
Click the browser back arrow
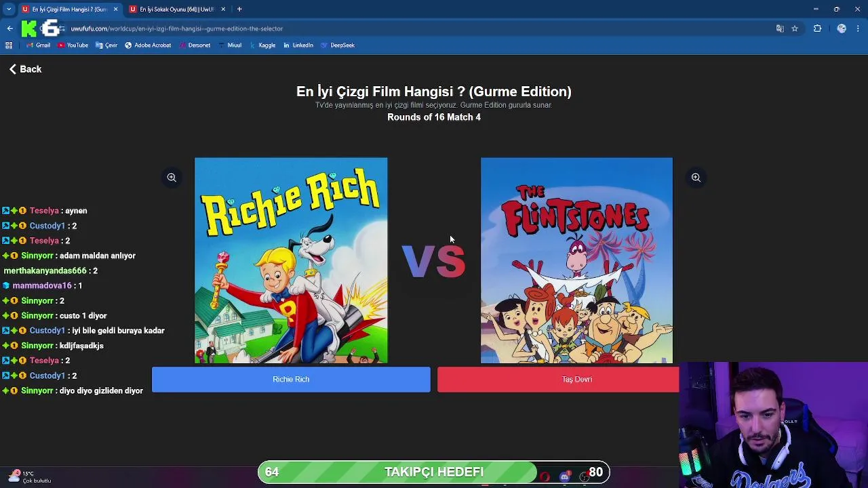[x=9, y=28]
